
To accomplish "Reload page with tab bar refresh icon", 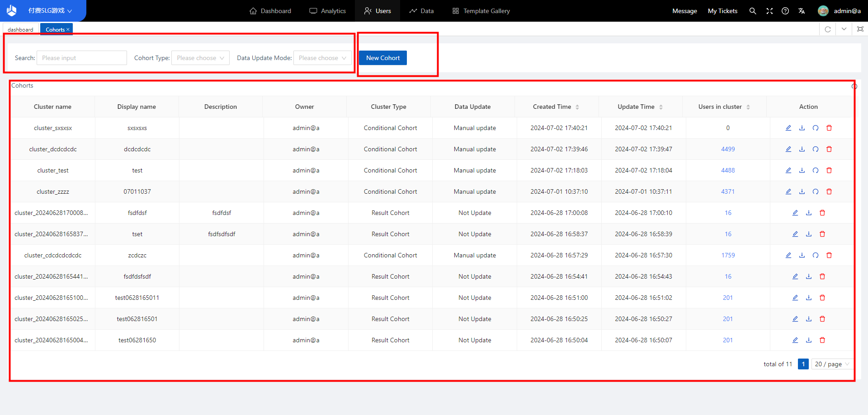I will (827, 29).
